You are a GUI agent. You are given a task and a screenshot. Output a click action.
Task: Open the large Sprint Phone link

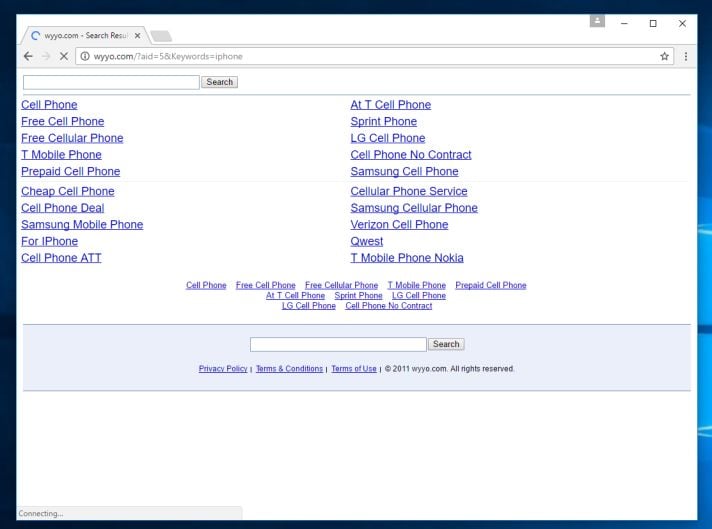(x=384, y=122)
